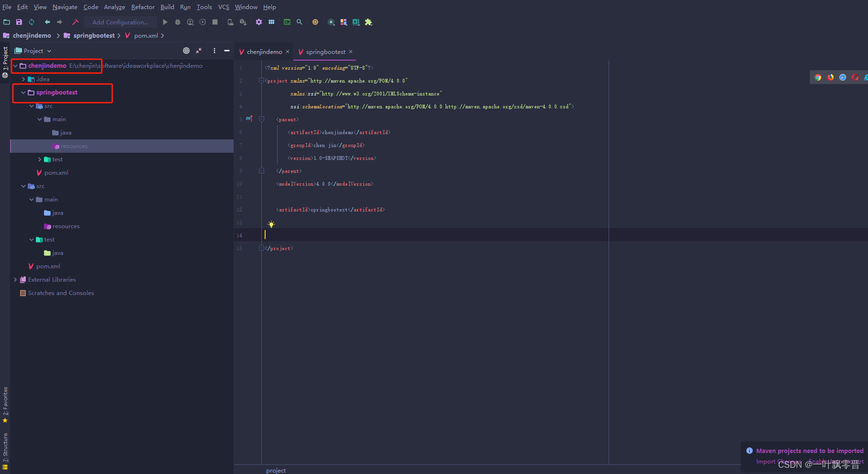Switch to springbootest editor tab

tap(325, 52)
